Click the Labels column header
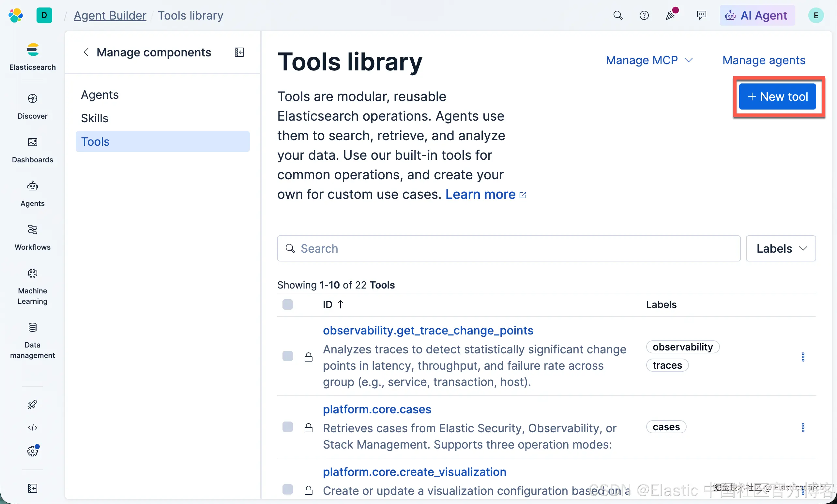The width and height of the screenshot is (837, 504). point(661,304)
